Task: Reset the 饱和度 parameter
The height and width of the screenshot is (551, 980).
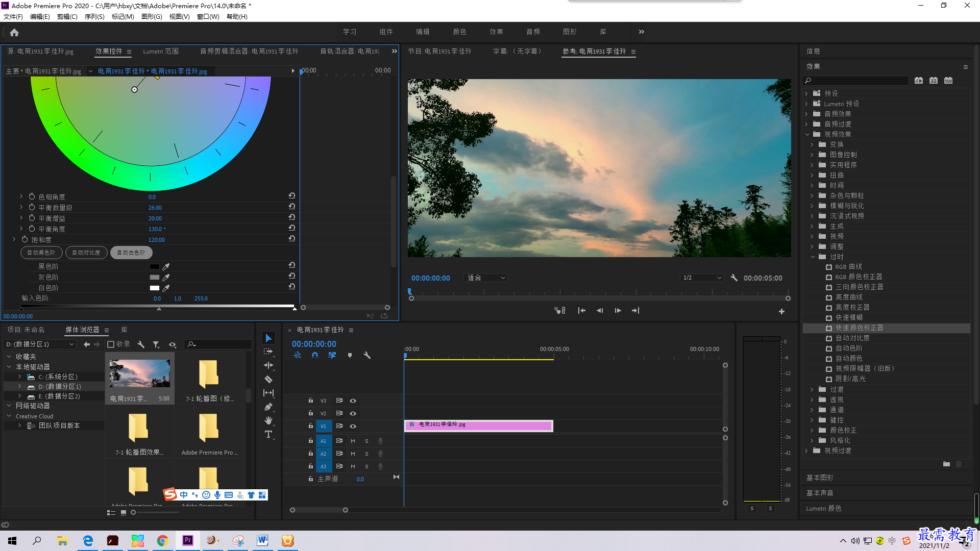Action: (292, 239)
